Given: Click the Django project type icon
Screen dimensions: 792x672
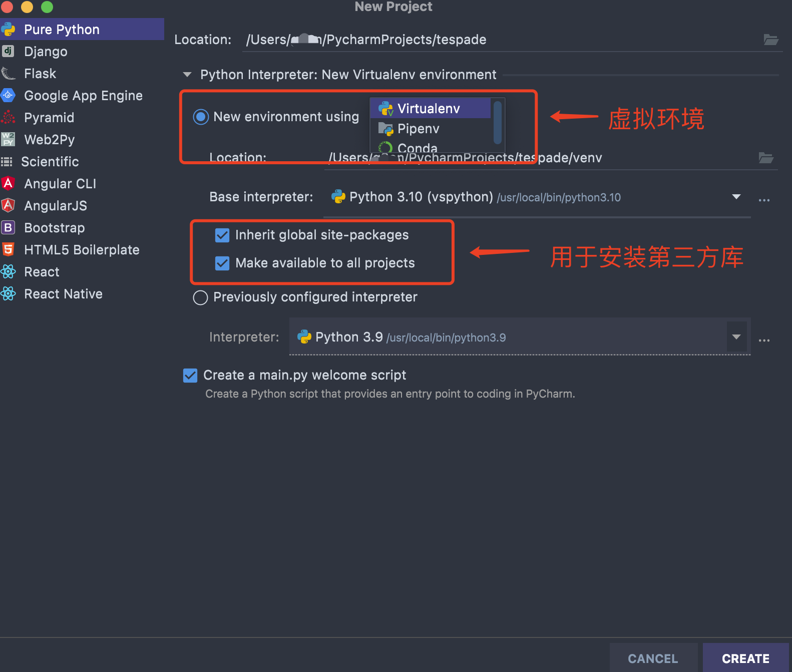Looking at the screenshot, I should click(8, 51).
